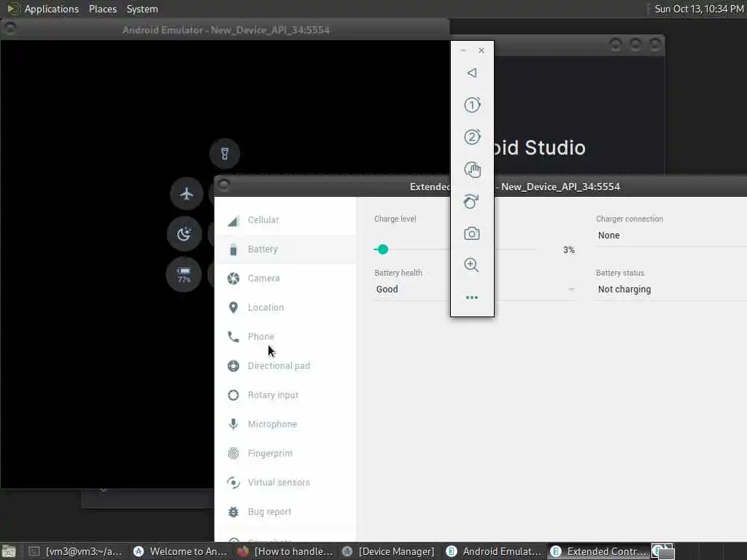Open the Battery status dropdown

point(671,289)
